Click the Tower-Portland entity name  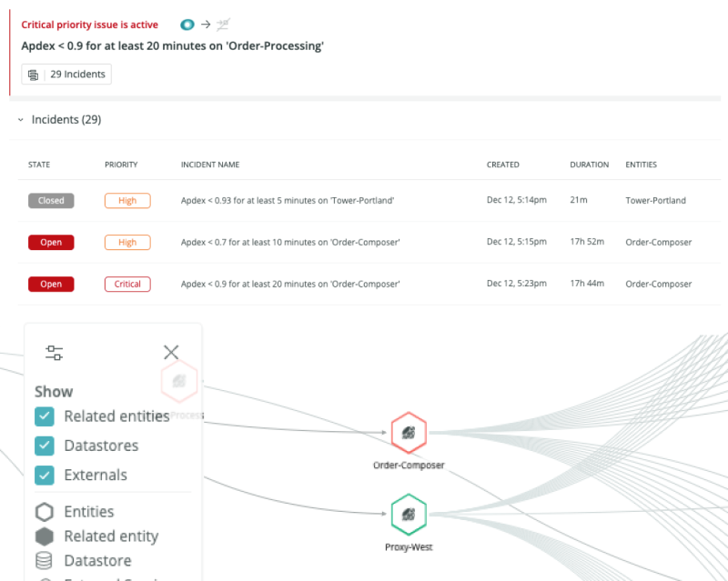pyautogui.click(x=655, y=201)
